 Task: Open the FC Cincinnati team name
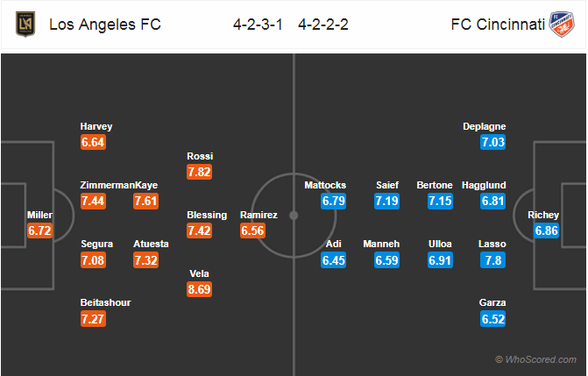pos(498,25)
